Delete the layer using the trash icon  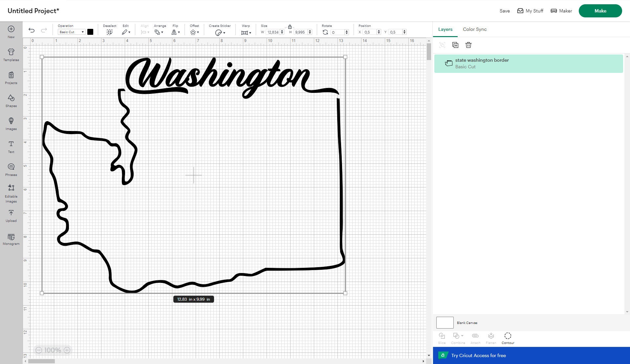(468, 45)
